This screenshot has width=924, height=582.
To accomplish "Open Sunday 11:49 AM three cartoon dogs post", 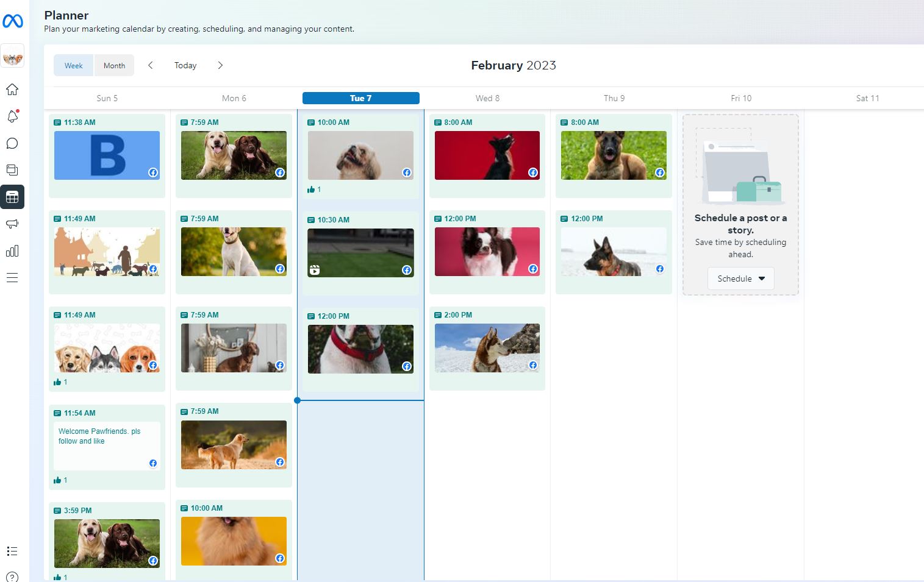I will (x=107, y=348).
